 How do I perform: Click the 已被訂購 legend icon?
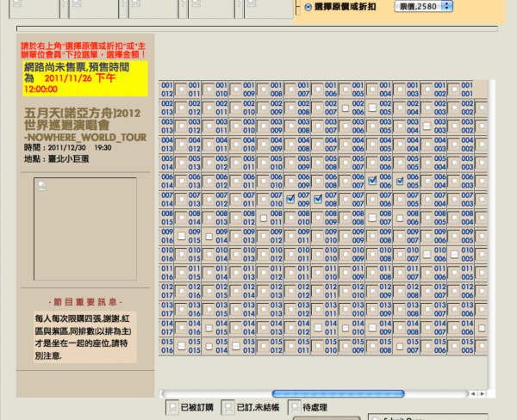pyautogui.click(x=172, y=407)
